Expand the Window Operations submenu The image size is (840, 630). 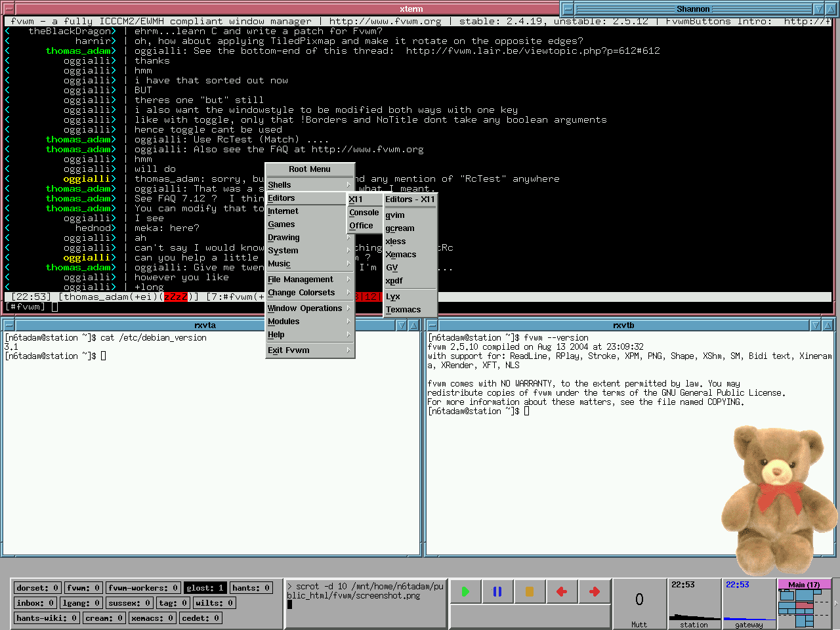pos(310,308)
